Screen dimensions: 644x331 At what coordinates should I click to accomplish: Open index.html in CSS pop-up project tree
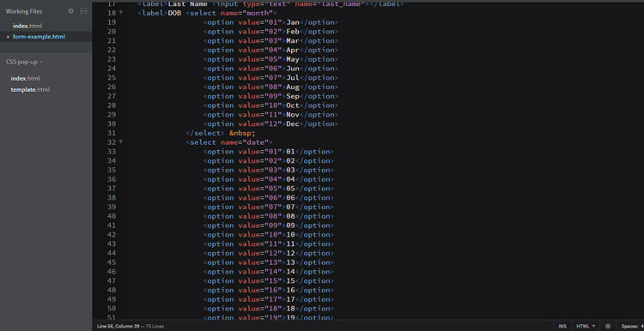(25, 78)
